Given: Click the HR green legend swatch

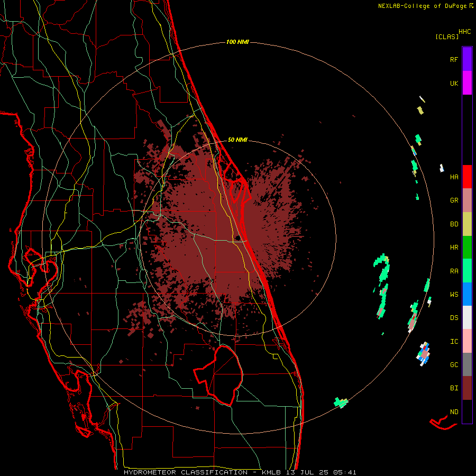Looking at the screenshot, I should 467,247.
